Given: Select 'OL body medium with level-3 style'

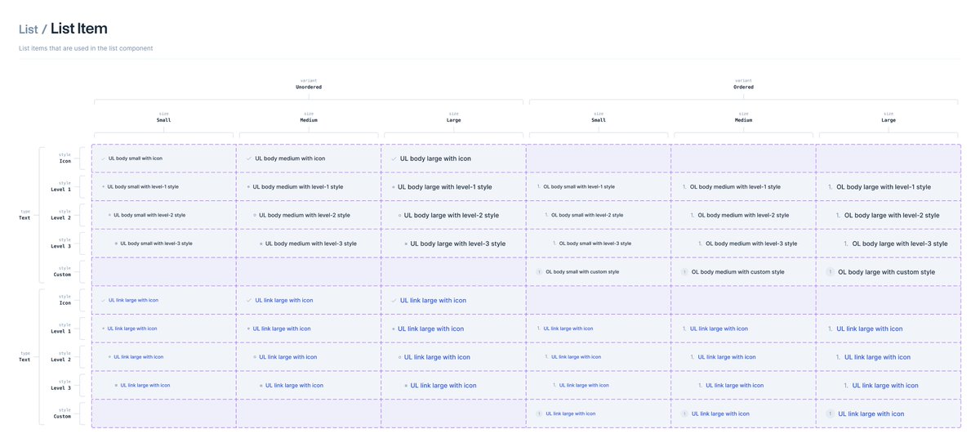Looking at the screenshot, I should click(751, 244).
